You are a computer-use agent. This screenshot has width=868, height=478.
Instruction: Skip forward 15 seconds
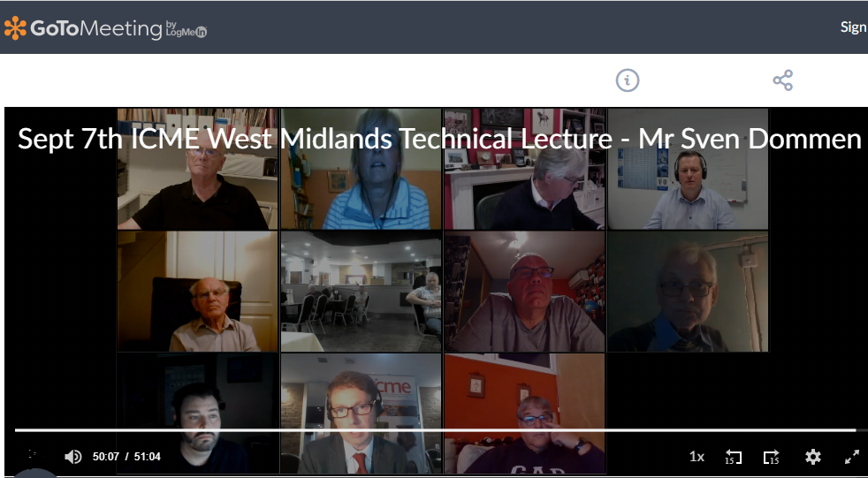(x=771, y=457)
